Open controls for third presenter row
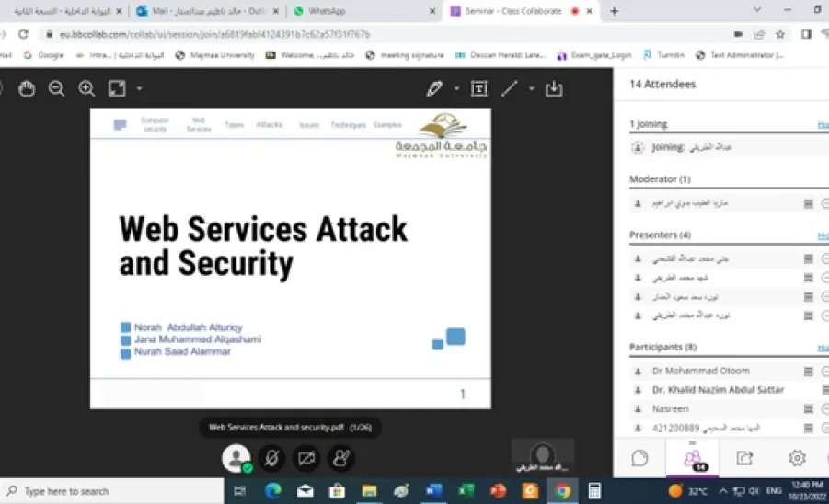The width and height of the screenshot is (829, 504). 809,297
